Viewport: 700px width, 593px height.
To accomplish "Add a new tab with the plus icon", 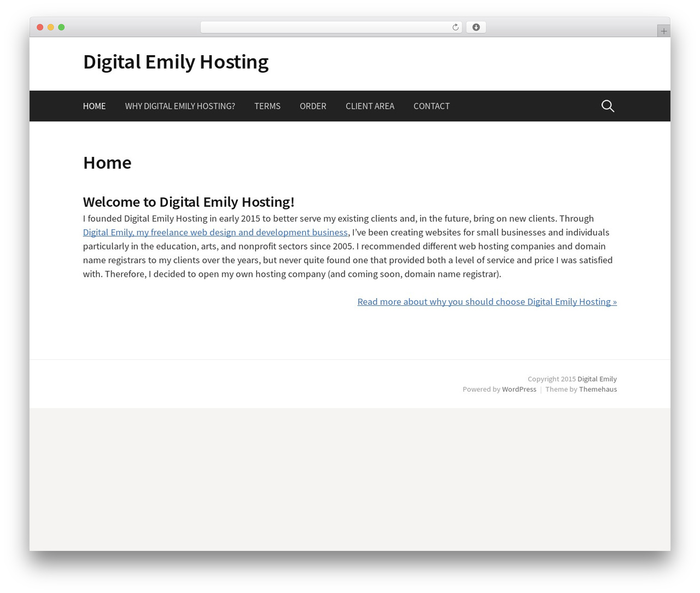I will coord(663,31).
